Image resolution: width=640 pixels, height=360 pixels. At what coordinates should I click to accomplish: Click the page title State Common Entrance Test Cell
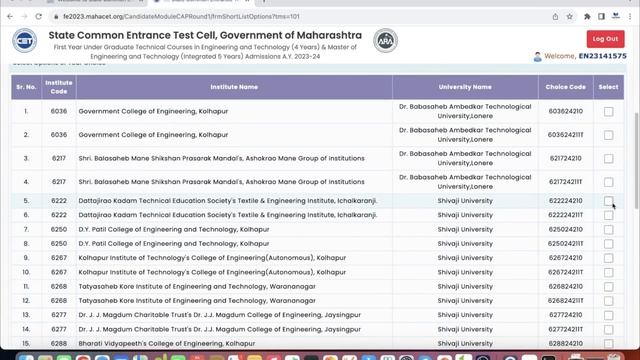(x=205, y=35)
